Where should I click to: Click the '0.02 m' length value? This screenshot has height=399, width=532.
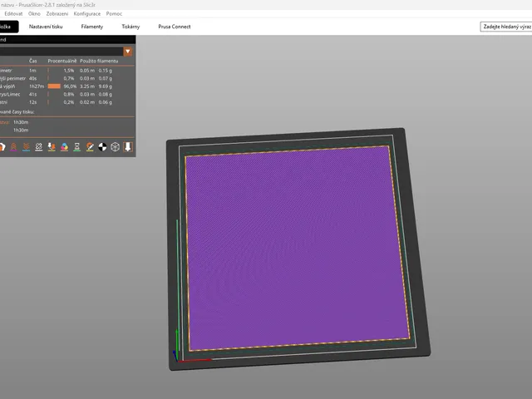[87, 102]
